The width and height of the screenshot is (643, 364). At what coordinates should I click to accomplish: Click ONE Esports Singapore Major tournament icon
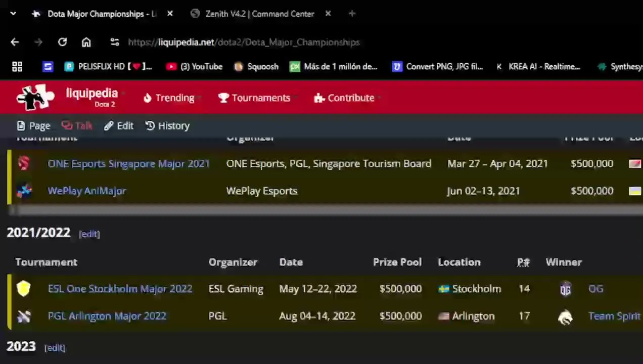coord(24,163)
